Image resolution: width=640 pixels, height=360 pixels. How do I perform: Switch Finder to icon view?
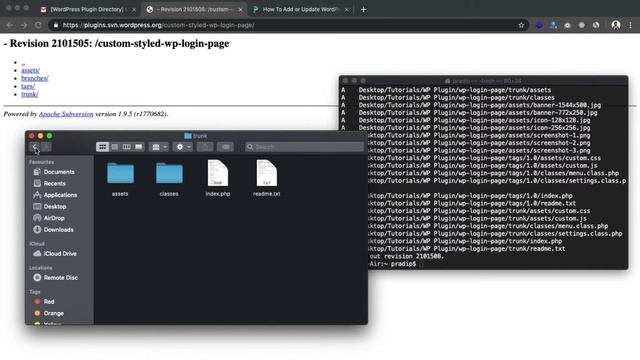coord(102,147)
